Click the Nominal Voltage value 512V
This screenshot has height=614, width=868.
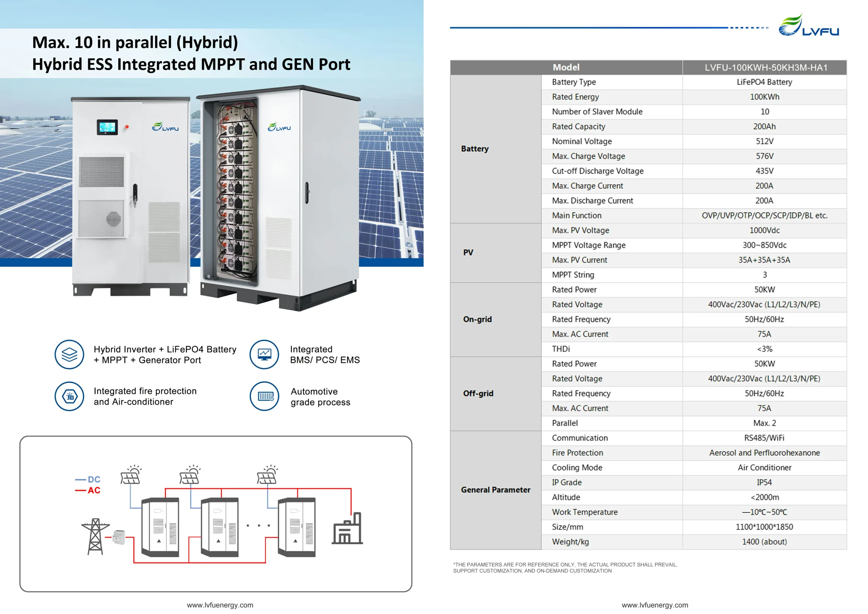(764, 141)
